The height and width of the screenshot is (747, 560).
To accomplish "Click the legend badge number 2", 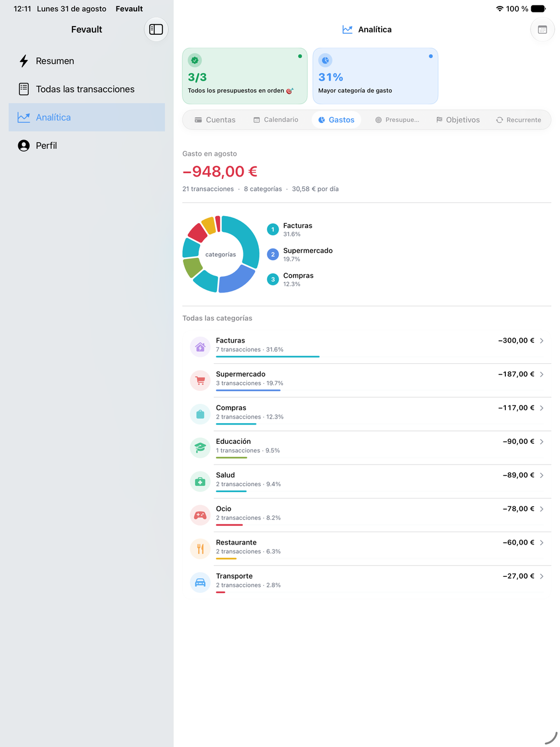I will click(272, 254).
